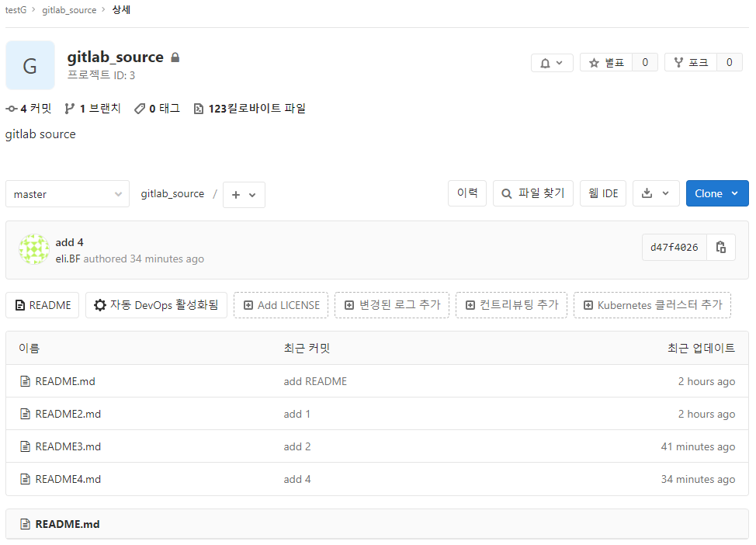The image size is (756, 545).
Task: Click the 34 minutes ago text for README4.md
Action: coord(698,480)
